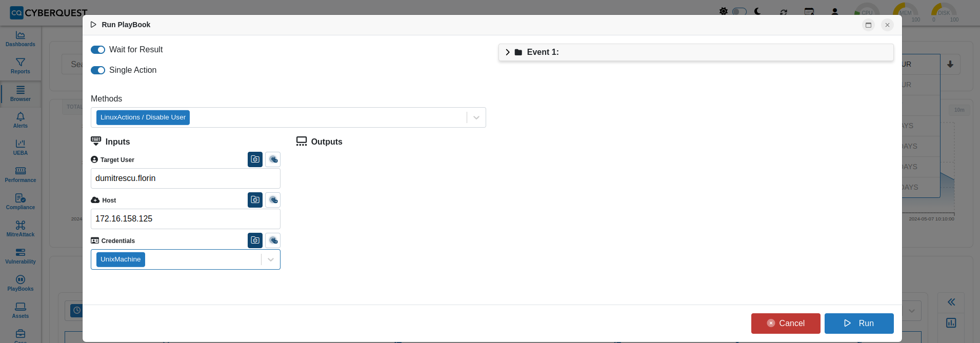Open Reports in the sidebar

[x=21, y=66]
